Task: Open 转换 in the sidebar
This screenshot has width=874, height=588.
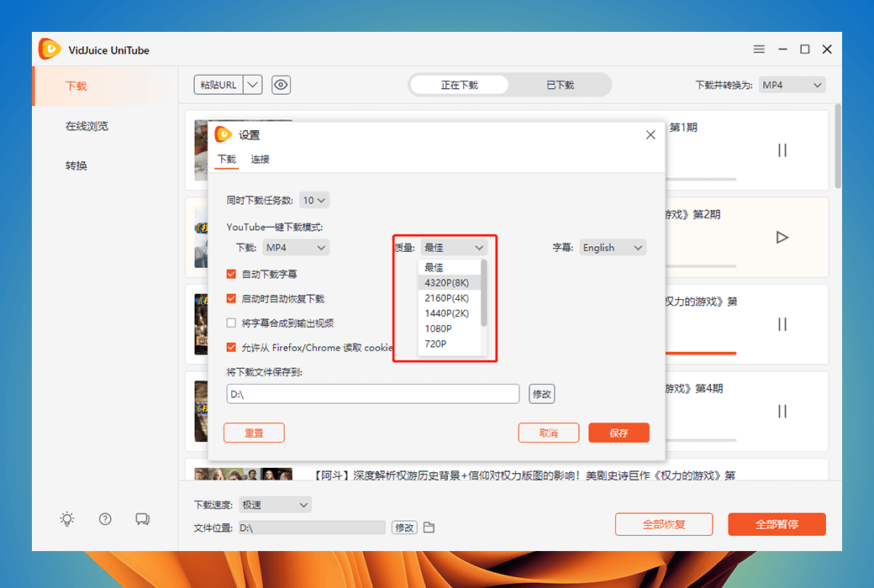Action: coord(76,165)
